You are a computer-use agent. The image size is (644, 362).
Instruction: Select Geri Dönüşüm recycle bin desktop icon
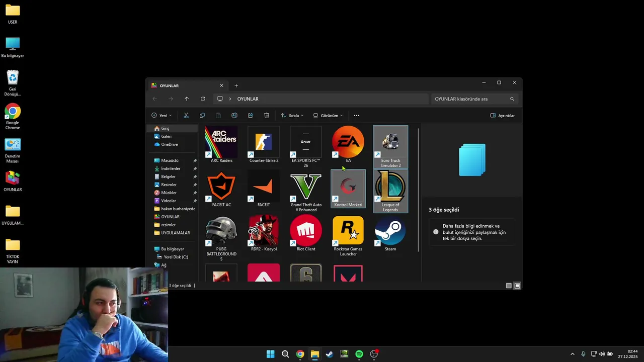13,83
